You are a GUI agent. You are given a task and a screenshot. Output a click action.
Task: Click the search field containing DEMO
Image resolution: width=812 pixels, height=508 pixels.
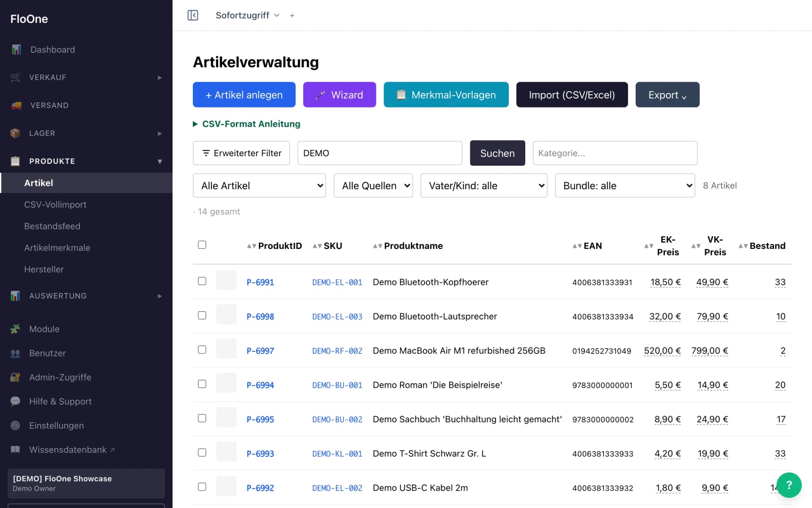pos(380,153)
